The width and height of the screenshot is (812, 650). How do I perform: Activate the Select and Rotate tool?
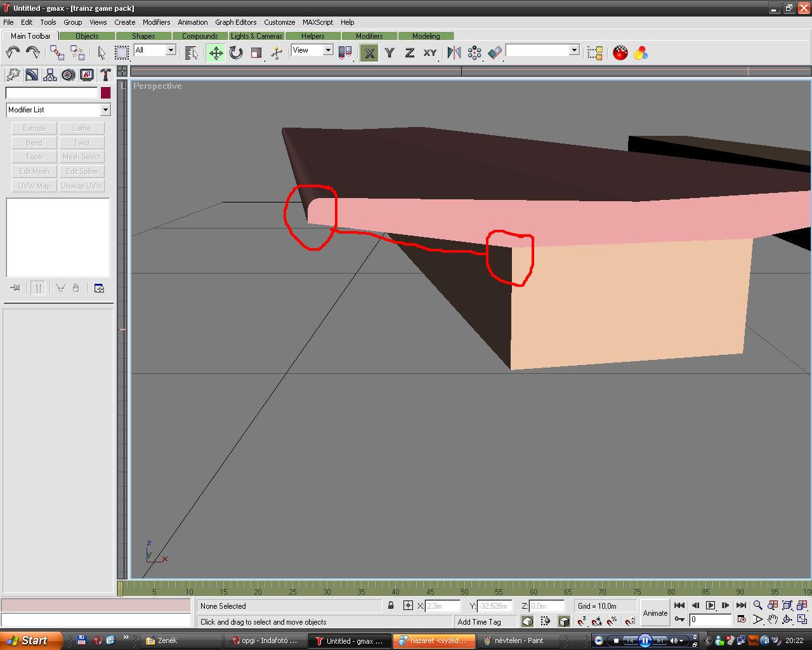pos(236,53)
